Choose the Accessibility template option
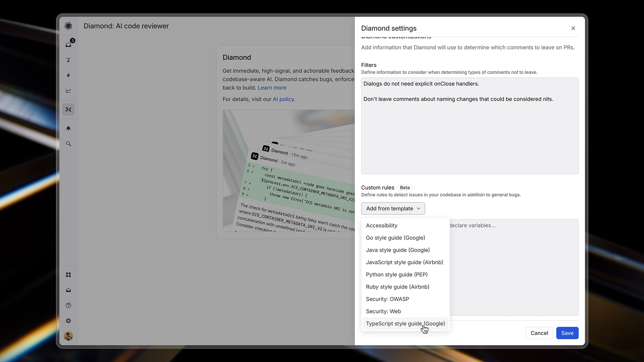The width and height of the screenshot is (644, 362). pyautogui.click(x=381, y=226)
